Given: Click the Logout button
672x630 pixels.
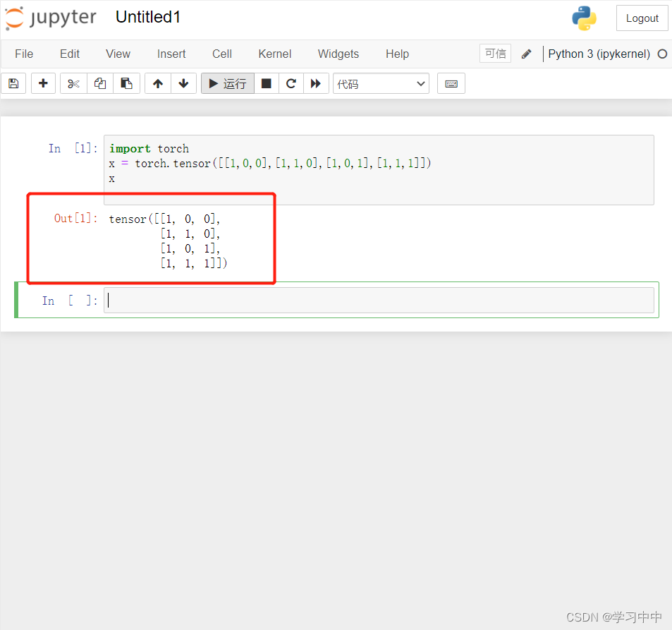Looking at the screenshot, I should [x=641, y=18].
